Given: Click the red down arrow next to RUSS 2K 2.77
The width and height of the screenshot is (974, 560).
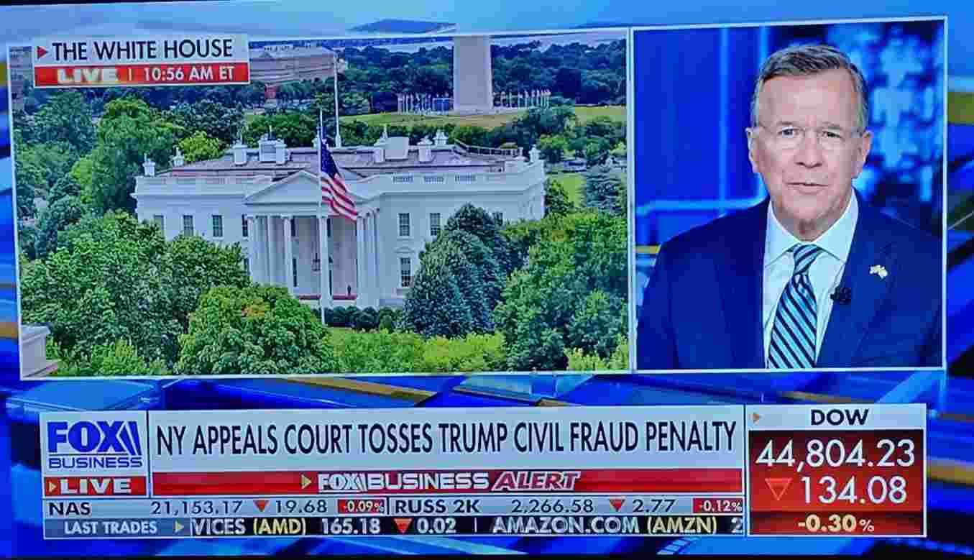Looking at the screenshot, I should 617,505.
